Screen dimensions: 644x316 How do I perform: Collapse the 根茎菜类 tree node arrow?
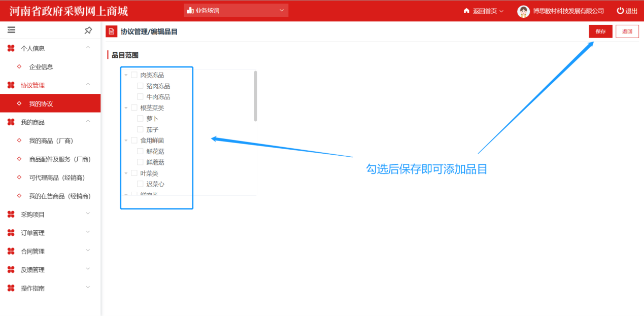point(126,108)
